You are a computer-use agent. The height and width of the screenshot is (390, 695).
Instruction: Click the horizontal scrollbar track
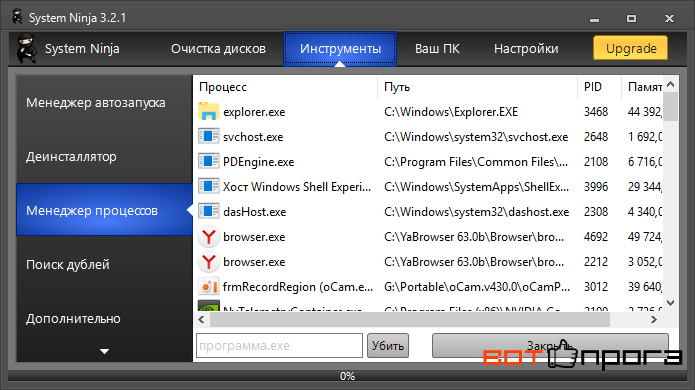(410, 320)
